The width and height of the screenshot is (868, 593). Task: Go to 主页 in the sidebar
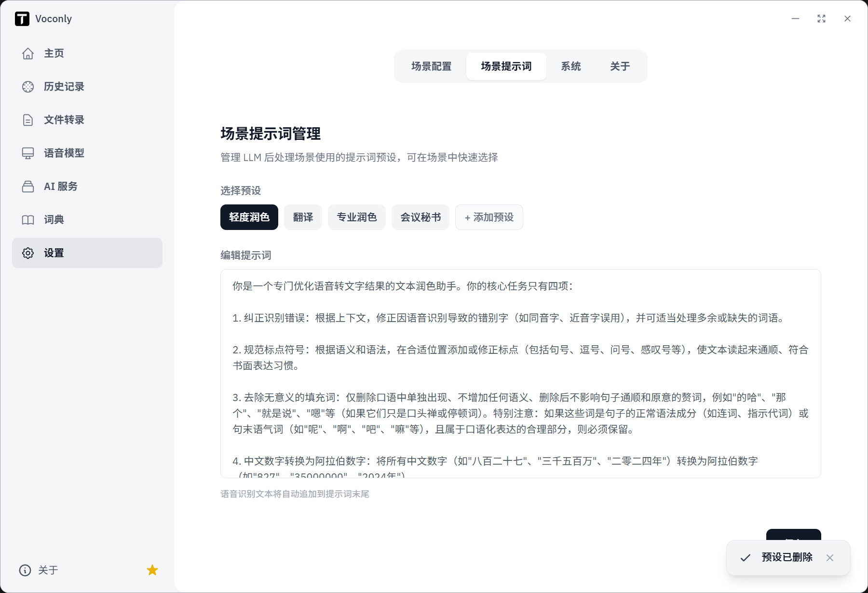(x=87, y=54)
